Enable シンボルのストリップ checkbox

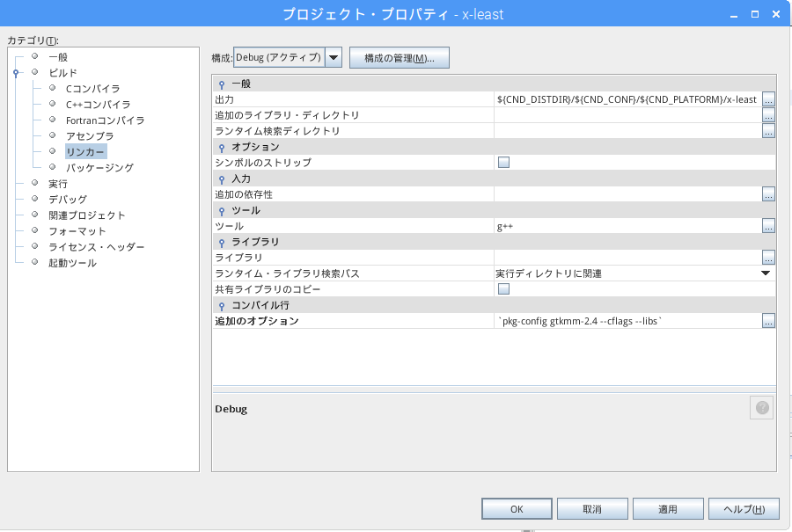[x=504, y=163]
